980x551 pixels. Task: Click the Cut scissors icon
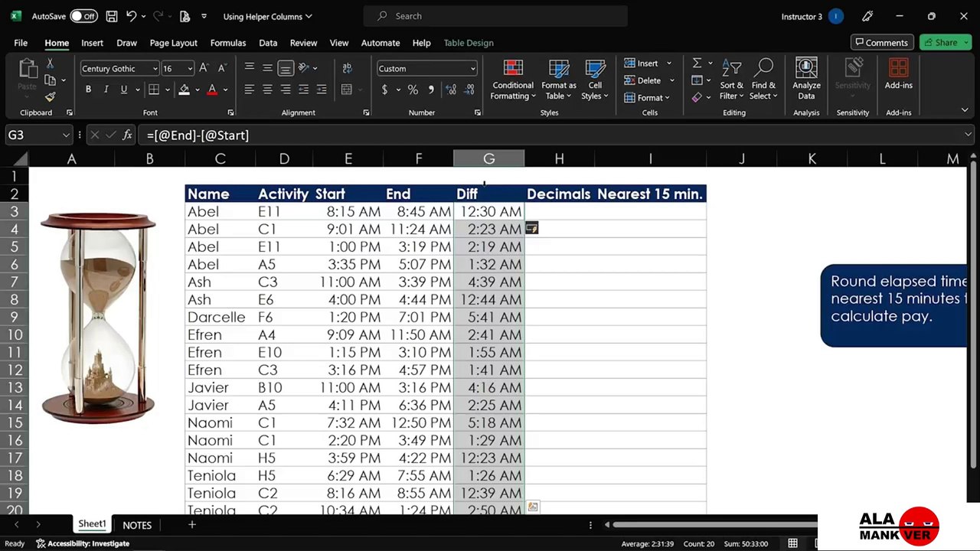50,64
